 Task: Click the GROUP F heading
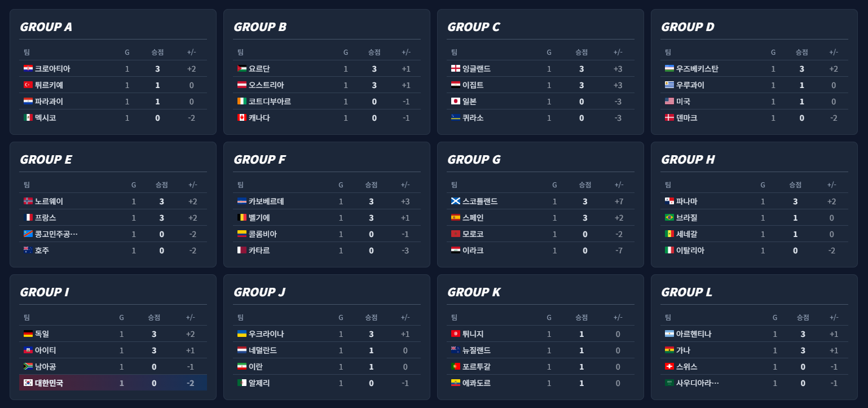point(259,160)
